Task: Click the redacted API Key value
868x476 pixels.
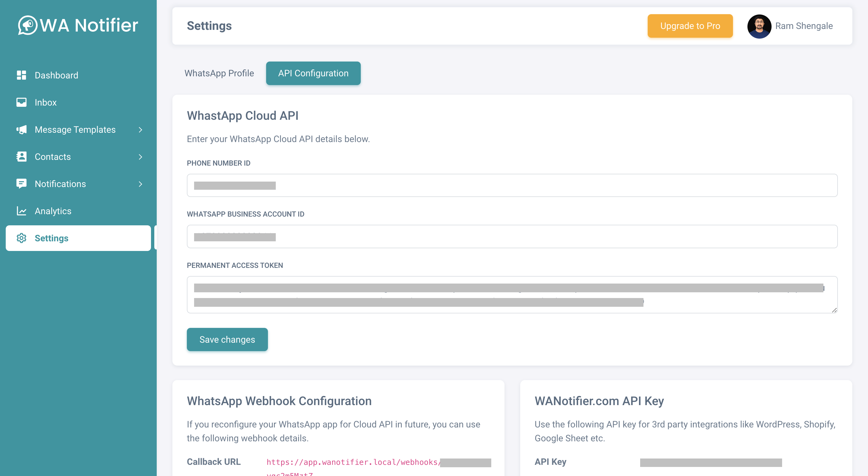Action: (x=711, y=462)
